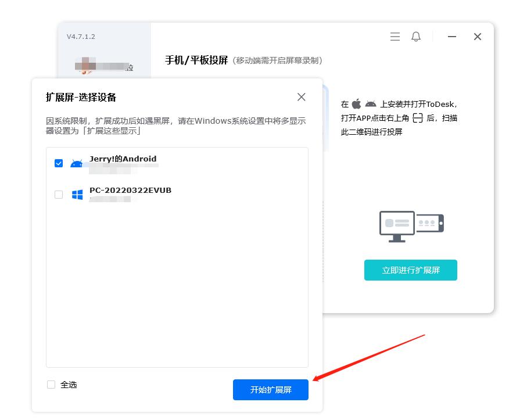The width and height of the screenshot is (527, 420).
Task: Select the PC-20220322EVUB device name
Action: tap(130, 189)
